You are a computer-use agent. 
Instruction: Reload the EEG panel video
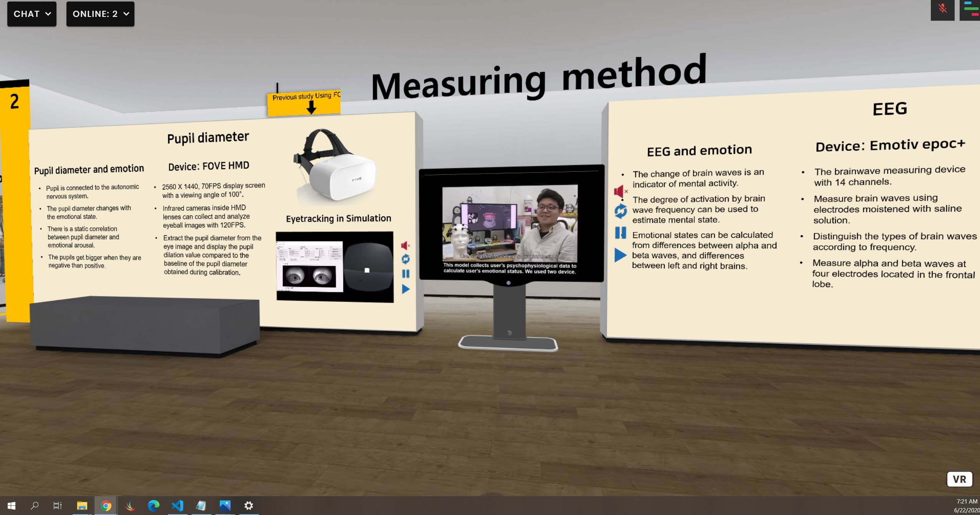(x=620, y=211)
